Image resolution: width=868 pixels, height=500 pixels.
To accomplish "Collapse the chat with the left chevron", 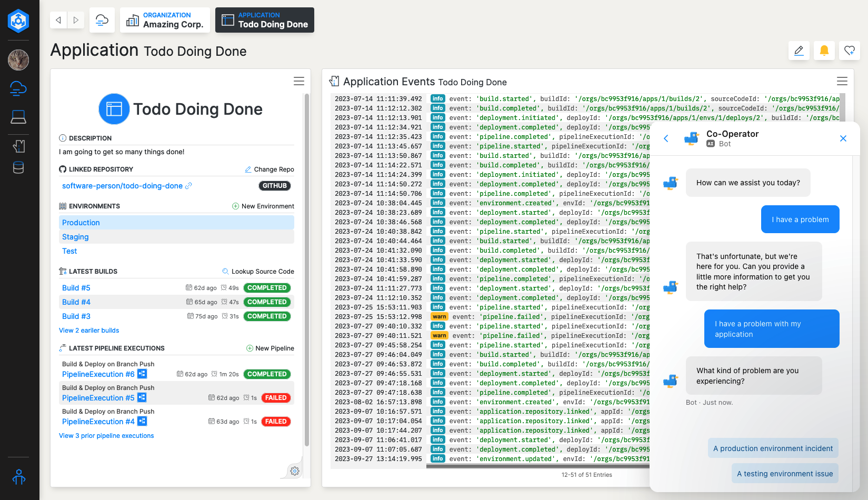I will tap(666, 138).
